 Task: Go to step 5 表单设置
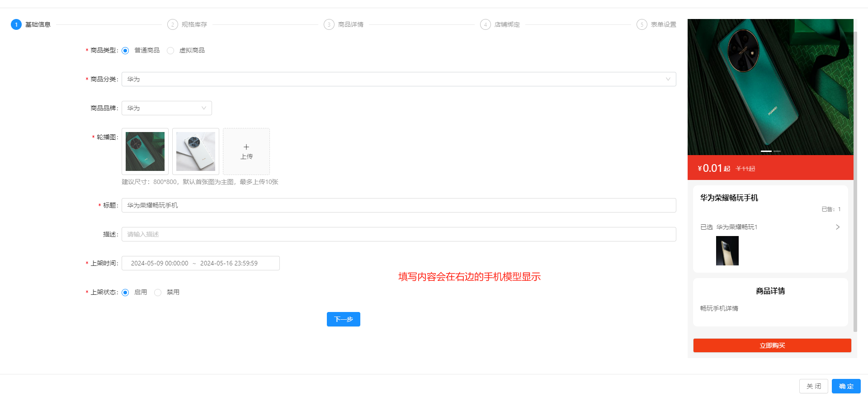(656, 24)
